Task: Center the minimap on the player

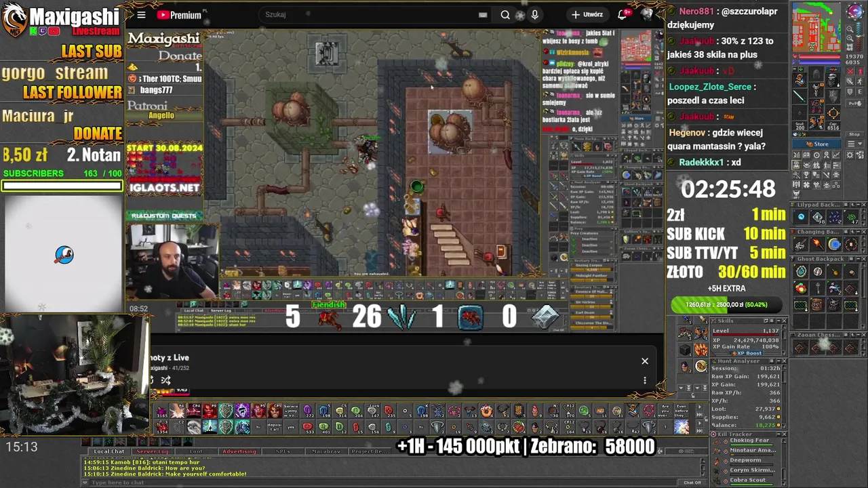Action: (850, 47)
